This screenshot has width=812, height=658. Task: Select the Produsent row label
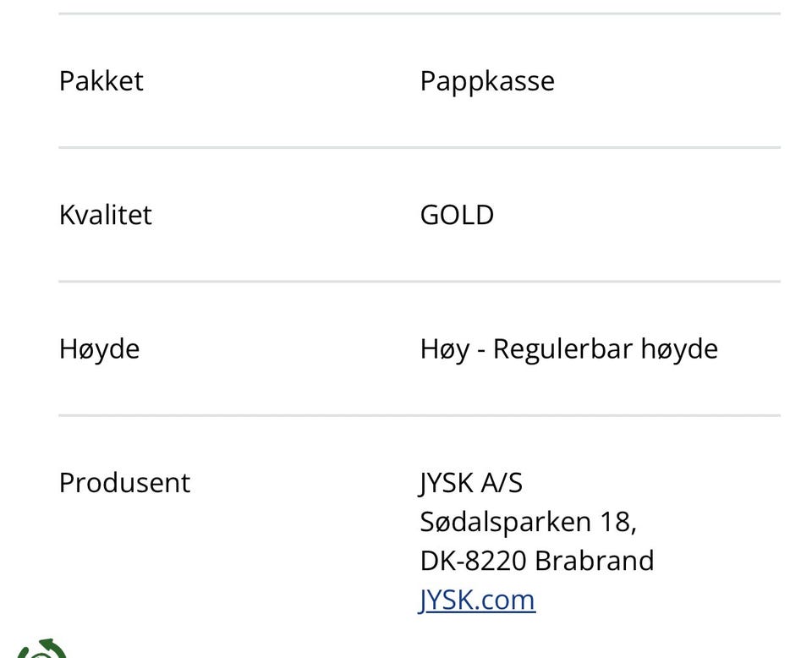tap(125, 482)
